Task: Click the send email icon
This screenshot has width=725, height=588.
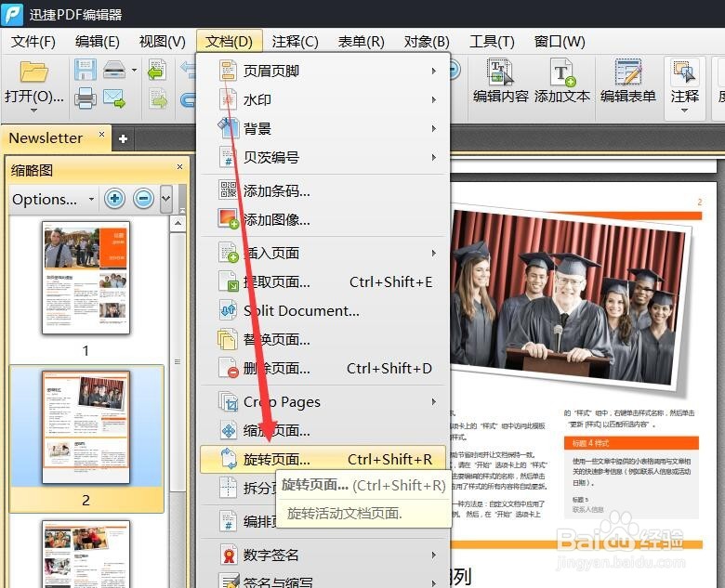Action: 114,98
